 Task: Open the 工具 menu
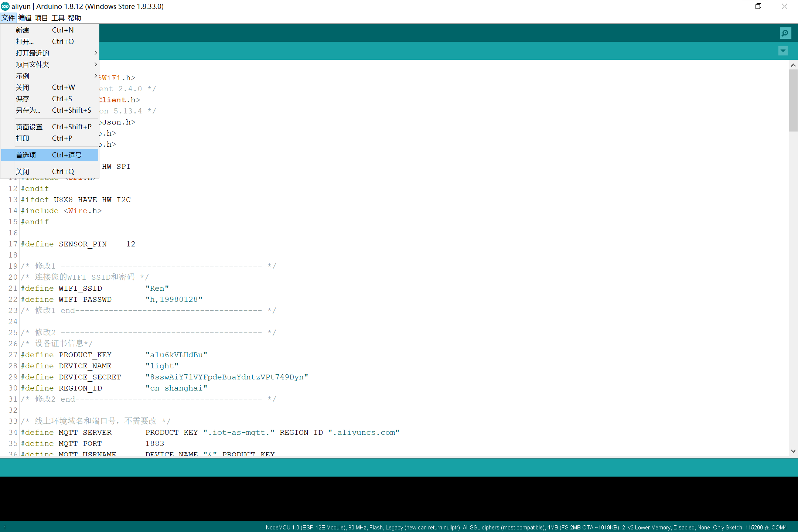[x=58, y=18]
